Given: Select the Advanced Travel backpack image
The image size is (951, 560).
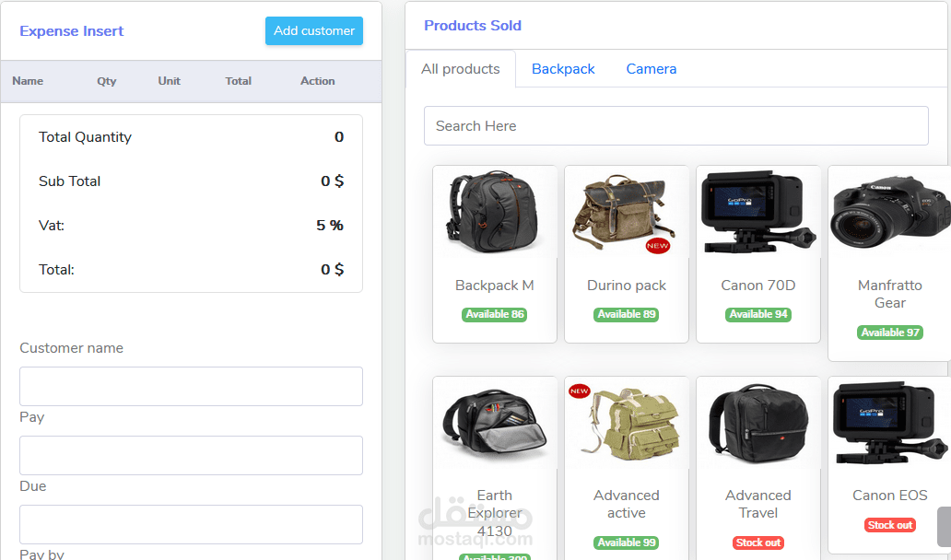Looking at the screenshot, I should click(758, 423).
